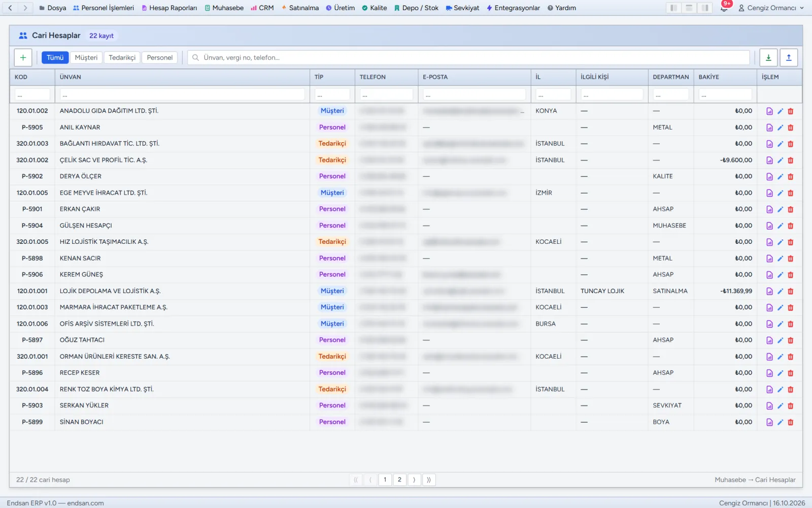Image resolution: width=812 pixels, height=508 pixels.
Task: Edit LOJİK DEPOLAMA VE LOJİSTİK row
Action: [x=780, y=291]
